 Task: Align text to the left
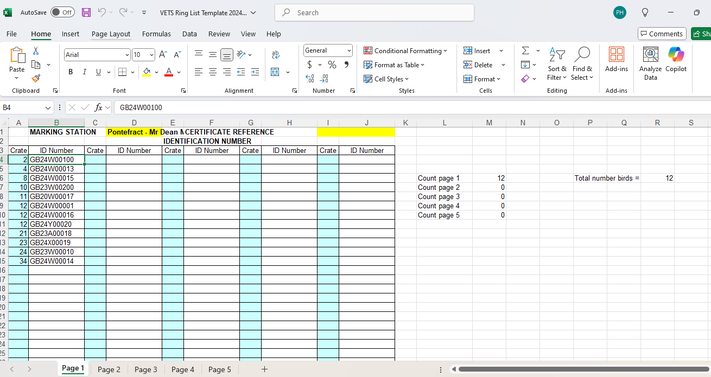[199, 72]
